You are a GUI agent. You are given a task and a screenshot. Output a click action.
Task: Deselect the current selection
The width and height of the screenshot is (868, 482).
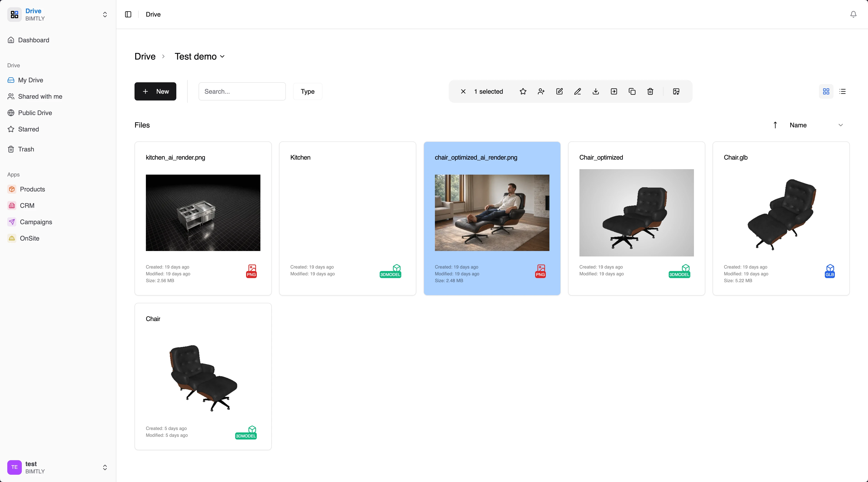(463, 91)
